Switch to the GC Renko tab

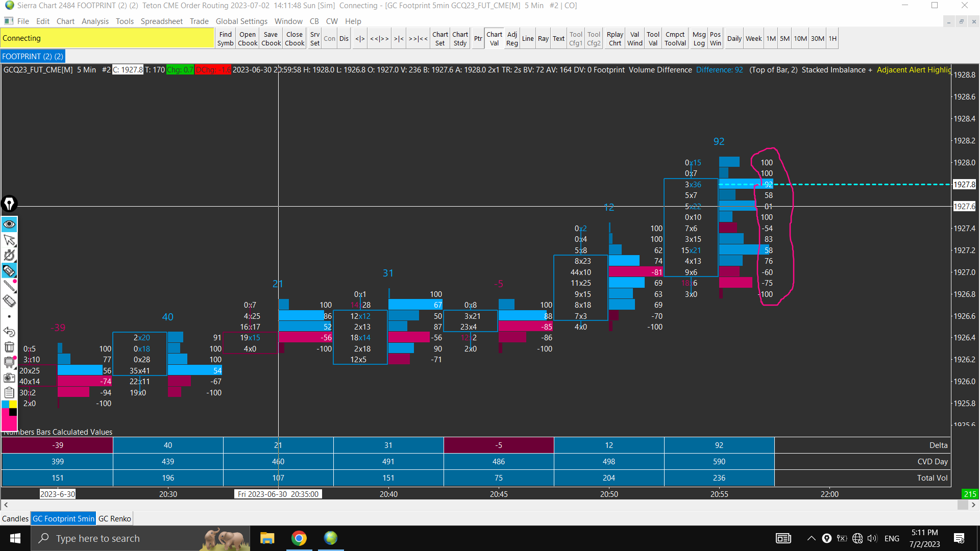pyautogui.click(x=115, y=519)
